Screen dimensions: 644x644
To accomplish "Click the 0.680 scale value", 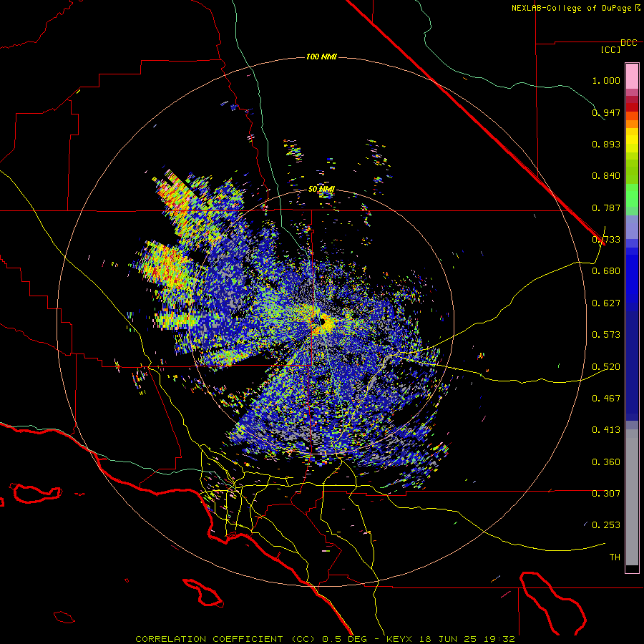I will pos(606,271).
